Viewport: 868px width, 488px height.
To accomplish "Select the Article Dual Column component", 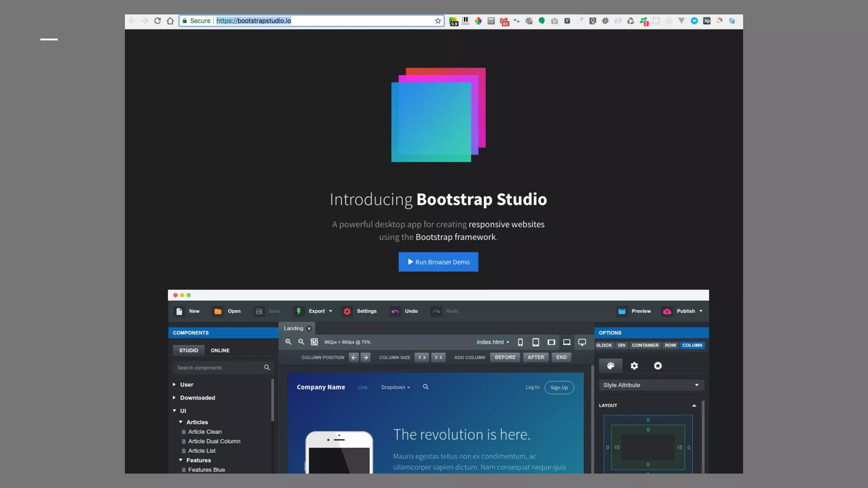I will point(214,441).
